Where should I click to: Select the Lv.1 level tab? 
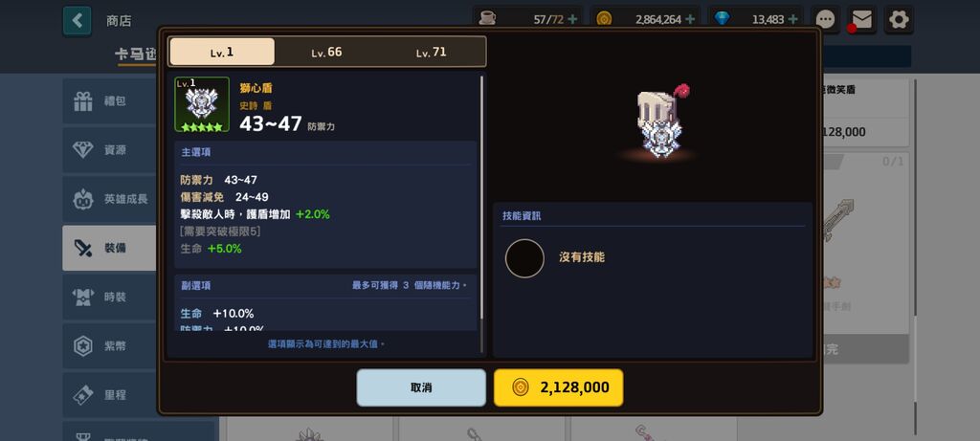(222, 52)
